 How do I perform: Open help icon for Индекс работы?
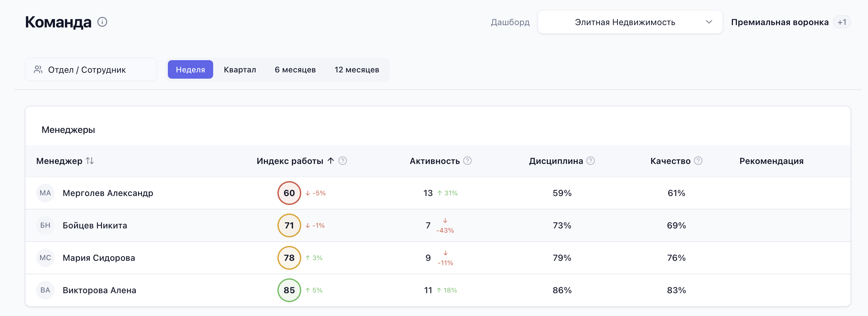click(342, 161)
